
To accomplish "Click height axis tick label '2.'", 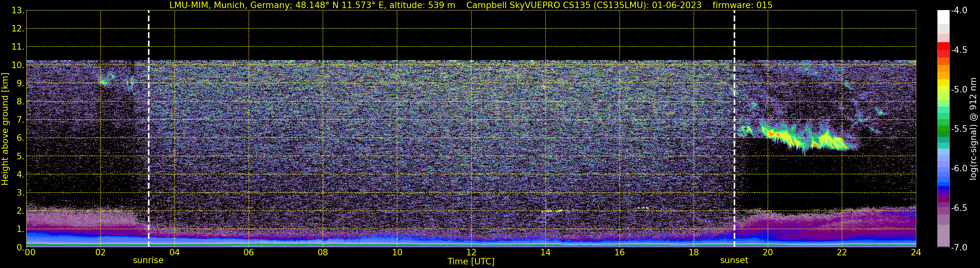I will pyautogui.click(x=20, y=211).
